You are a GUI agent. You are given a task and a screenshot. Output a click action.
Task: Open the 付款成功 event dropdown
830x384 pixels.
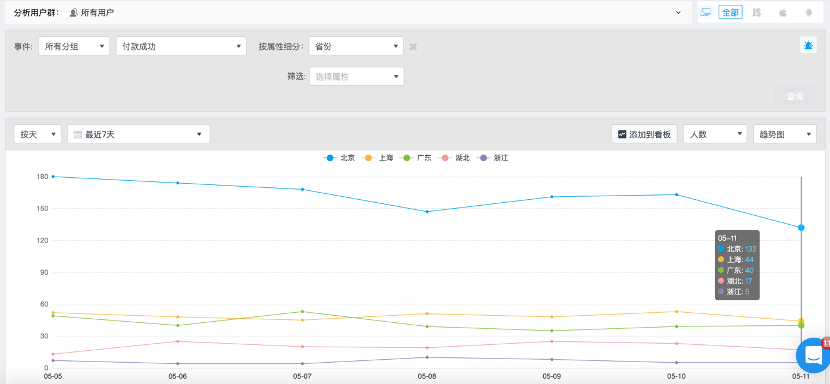pos(182,46)
